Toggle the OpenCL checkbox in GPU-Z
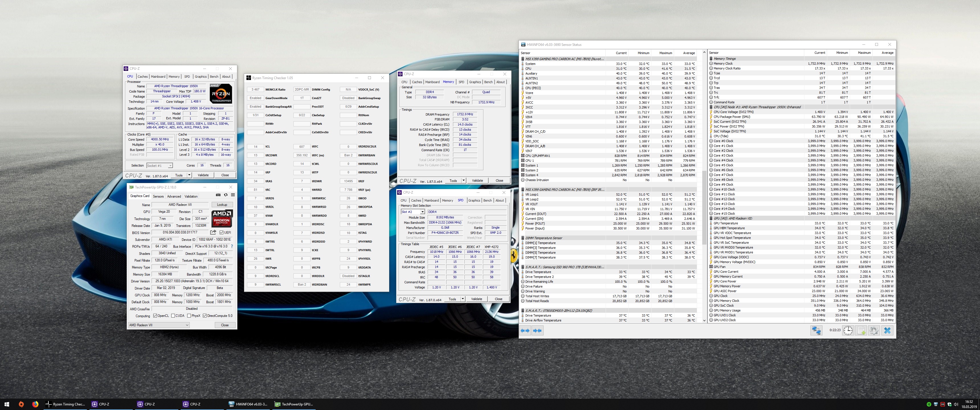The image size is (980, 410). click(155, 316)
